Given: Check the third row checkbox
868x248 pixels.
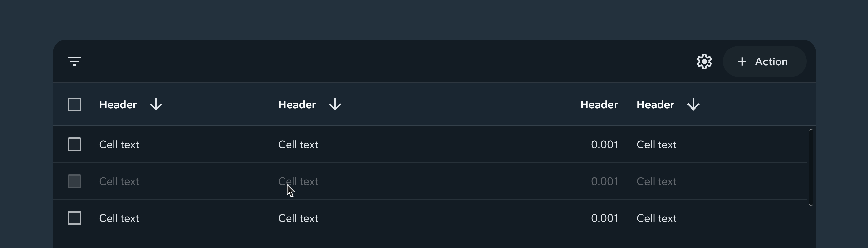Looking at the screenshot, I should pos(75,218).
